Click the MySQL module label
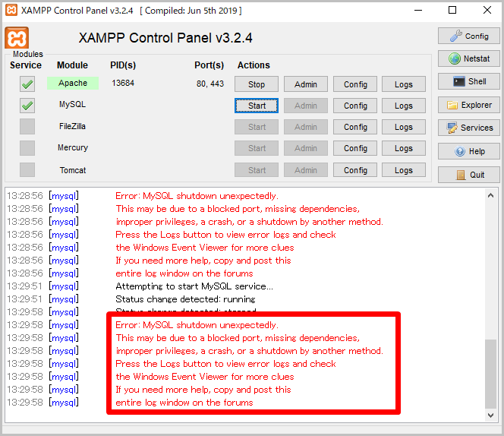Viewport: 504px width, 436px height. click(x=72, y=104)
